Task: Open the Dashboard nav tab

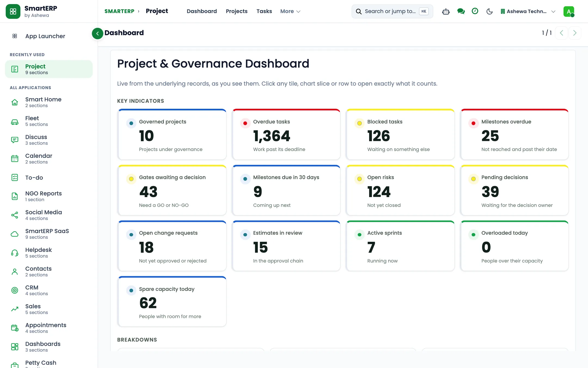Action: tap(202, 11)
